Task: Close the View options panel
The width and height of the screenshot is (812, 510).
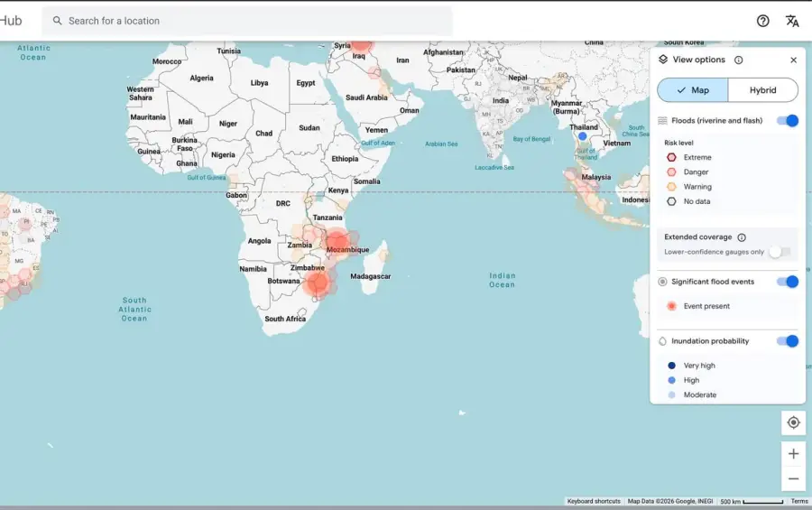Action: tap(793, 60)
